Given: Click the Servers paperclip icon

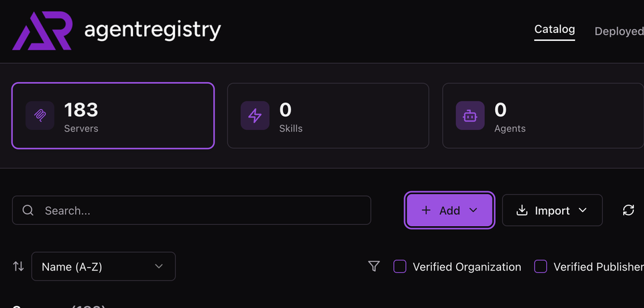Looking at the screenshot, I should (40, 115).
